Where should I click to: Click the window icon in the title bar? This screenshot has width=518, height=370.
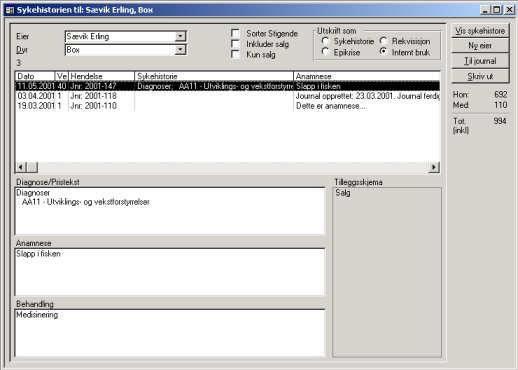click(x=10, y=10)
